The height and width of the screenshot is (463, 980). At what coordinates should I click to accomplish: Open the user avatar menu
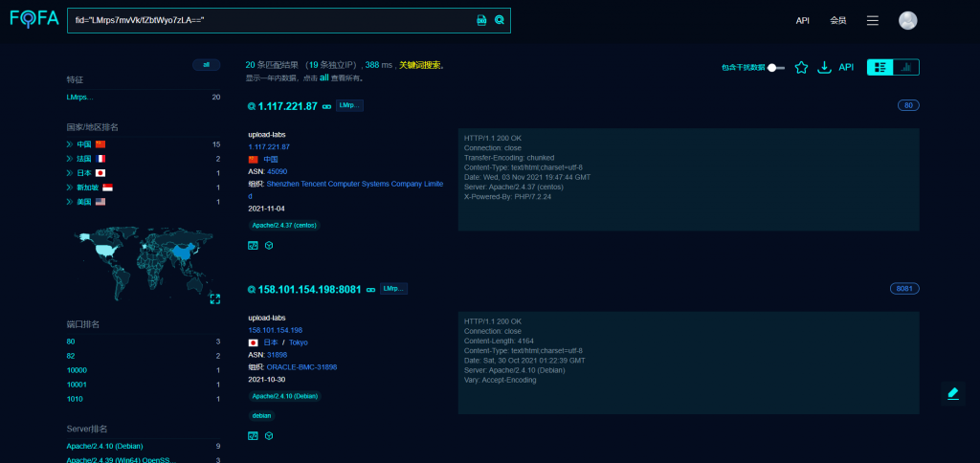(x=907, y=21)
